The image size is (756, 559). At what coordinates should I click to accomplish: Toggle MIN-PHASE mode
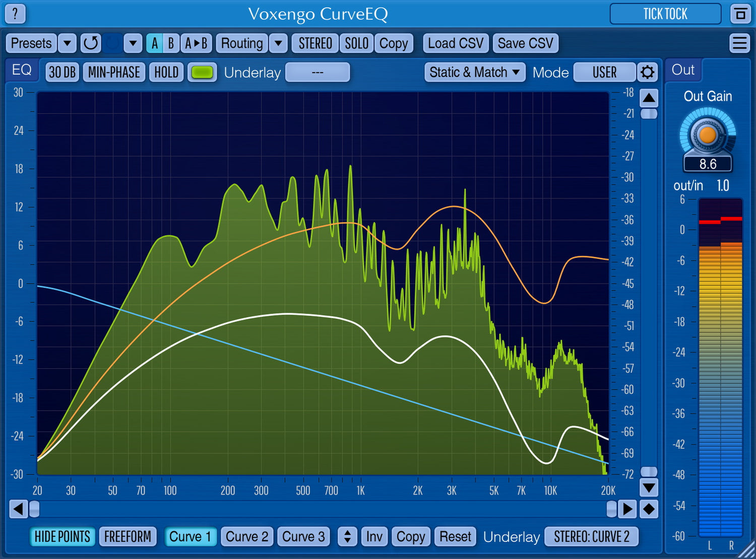[114, 73]
